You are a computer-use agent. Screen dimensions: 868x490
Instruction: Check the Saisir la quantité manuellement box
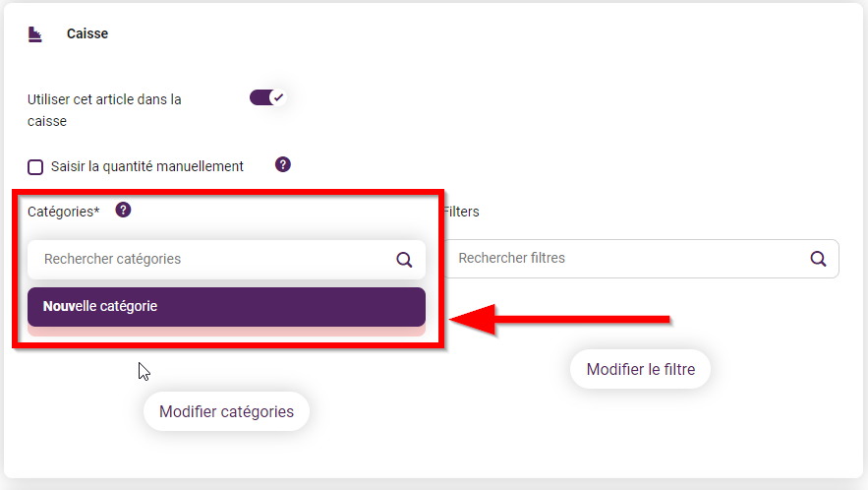pyautogui.click(x=35, y=167)
